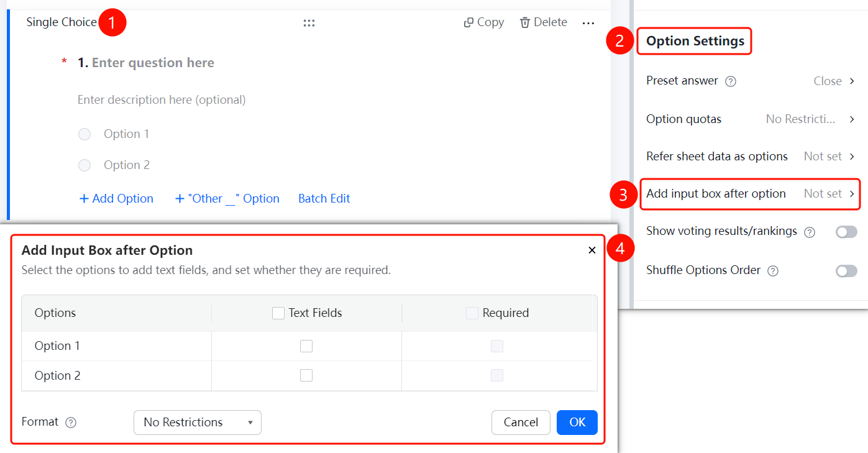Image resolution: width=868 pixels, height=453 pixels.
Task: Enable the Shuffle Options Order switch
Action: tap(846, 271)
